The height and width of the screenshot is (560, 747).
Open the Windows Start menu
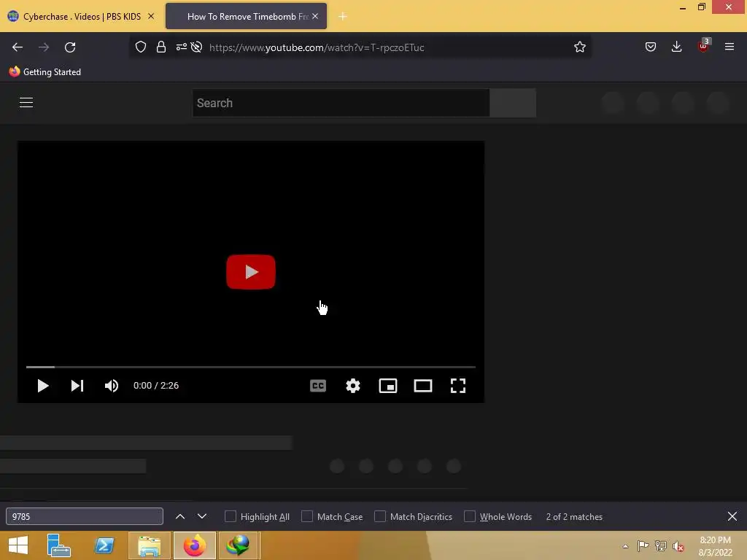coord(18,545)
